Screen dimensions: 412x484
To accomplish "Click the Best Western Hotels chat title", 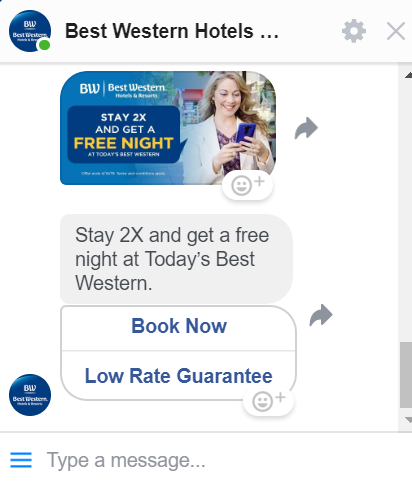I will (x=172, y=31).
